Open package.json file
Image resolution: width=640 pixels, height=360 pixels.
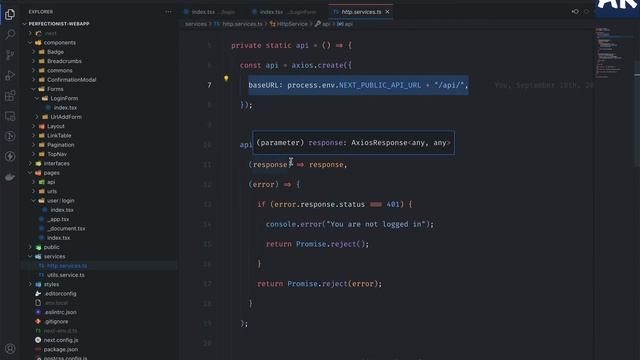click(x=60, y=349)
